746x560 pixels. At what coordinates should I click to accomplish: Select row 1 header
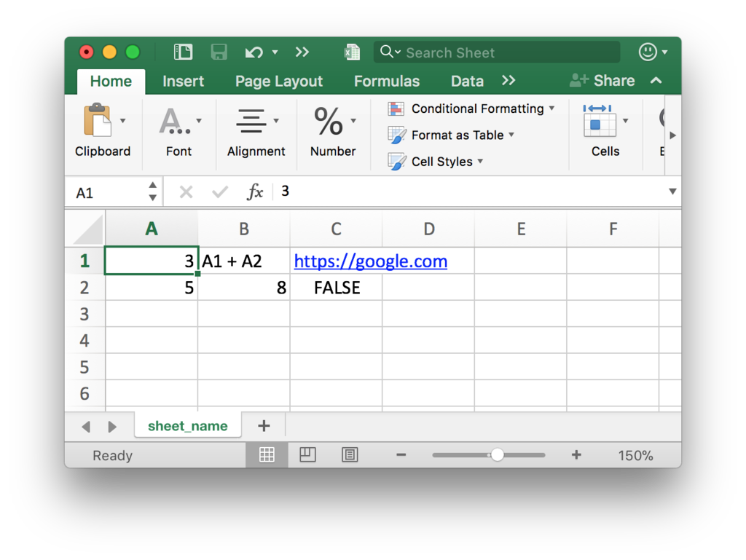85,261
